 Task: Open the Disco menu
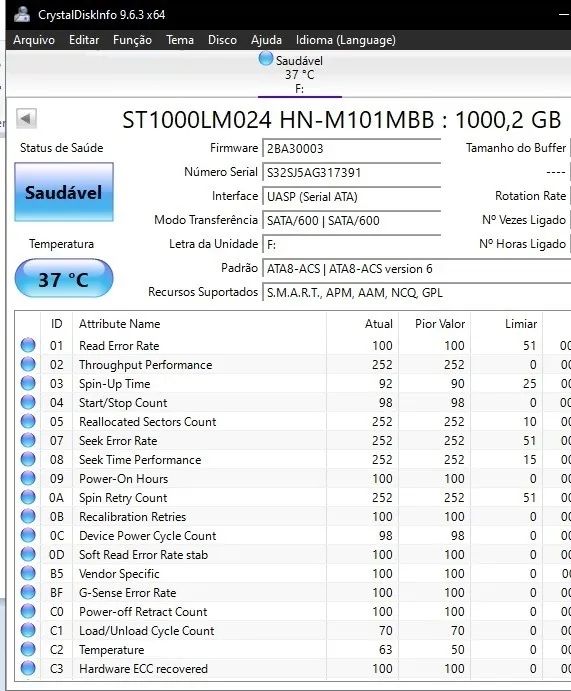(222, 40)
